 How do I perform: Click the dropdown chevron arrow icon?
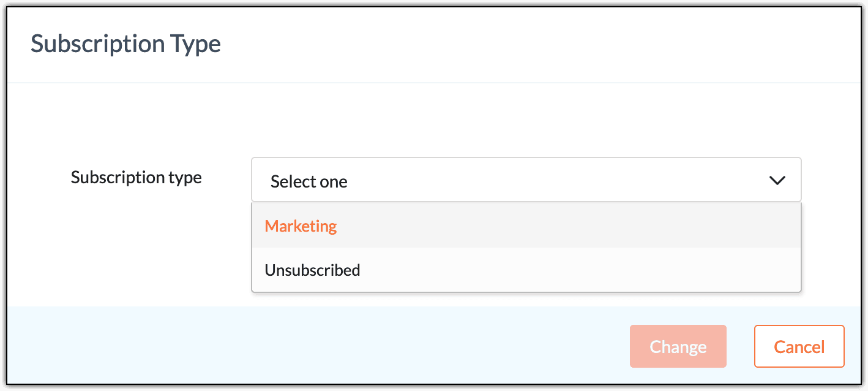[x=777, y=181]
